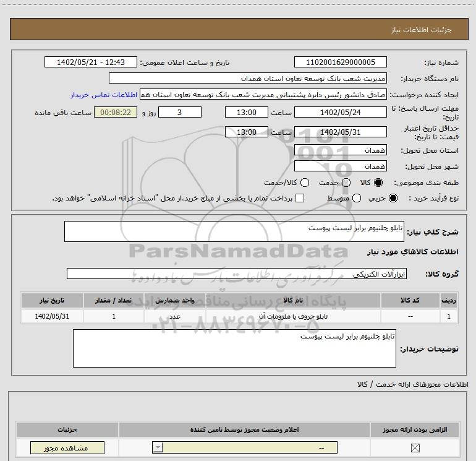Click item name تابلو حروف یا ملزومات آن
The height and width of the screenshot is (461, 476).
coord(293,316)
